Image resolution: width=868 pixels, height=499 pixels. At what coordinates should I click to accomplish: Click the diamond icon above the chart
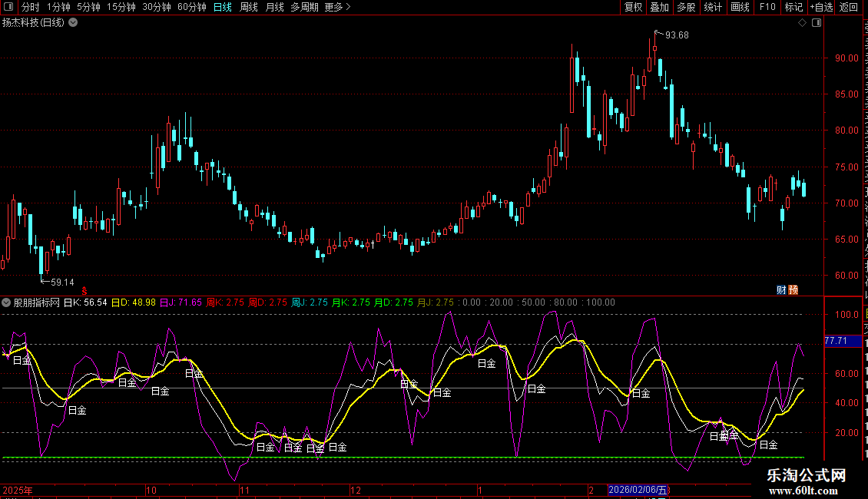pos(803,23)
